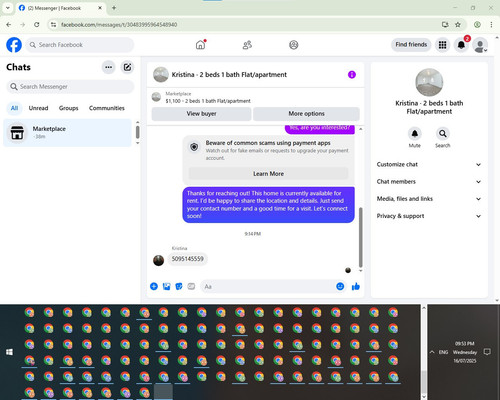Click the View buyer button
The image size is (500, 400).
point(201,114)
